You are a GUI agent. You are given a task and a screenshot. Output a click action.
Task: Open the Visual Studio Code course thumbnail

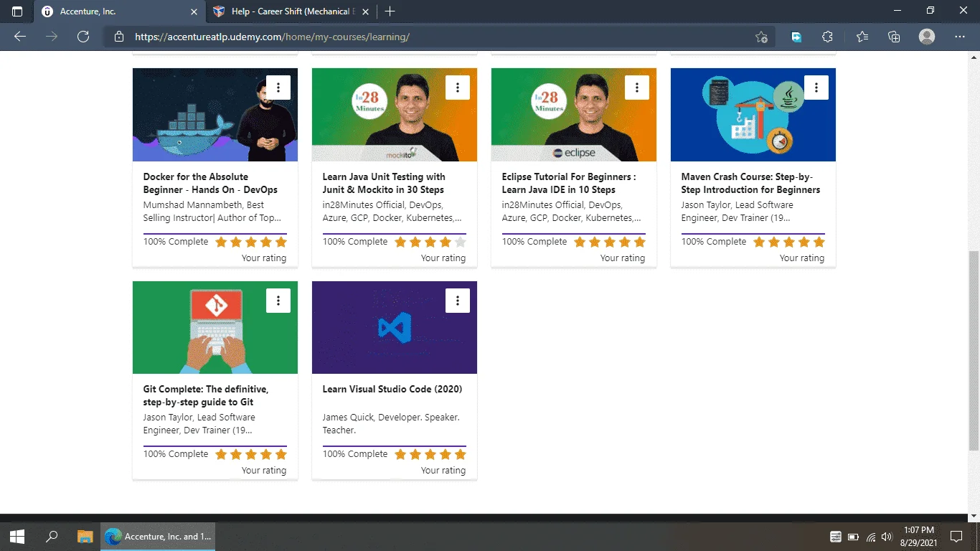pyautogui.click(x=395, y=327)
